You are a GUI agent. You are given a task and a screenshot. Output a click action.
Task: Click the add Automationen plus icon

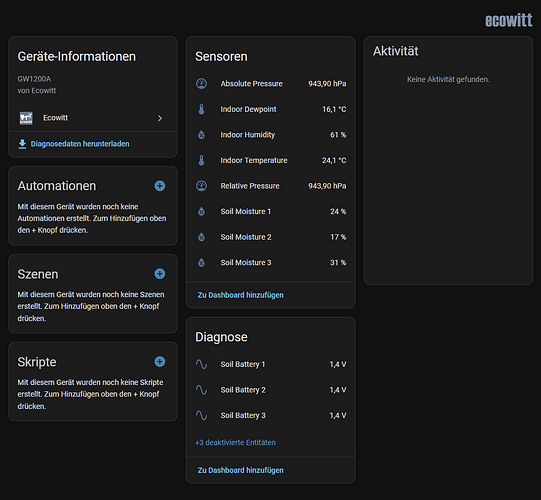tap(159, 186)
